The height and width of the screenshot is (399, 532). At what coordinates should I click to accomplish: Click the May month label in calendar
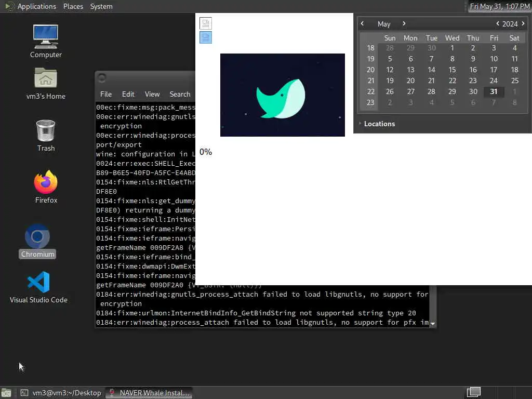(x=384, y=24)
